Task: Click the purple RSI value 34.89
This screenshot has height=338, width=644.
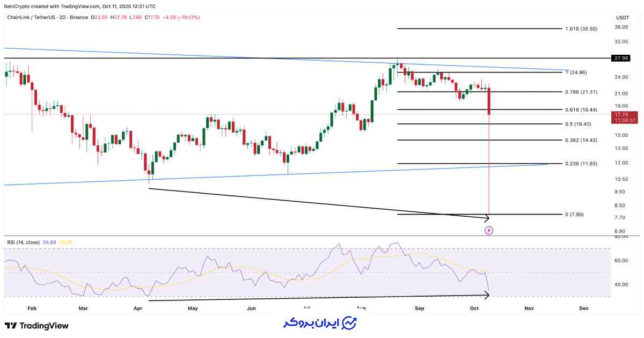Action: point(50,243)
